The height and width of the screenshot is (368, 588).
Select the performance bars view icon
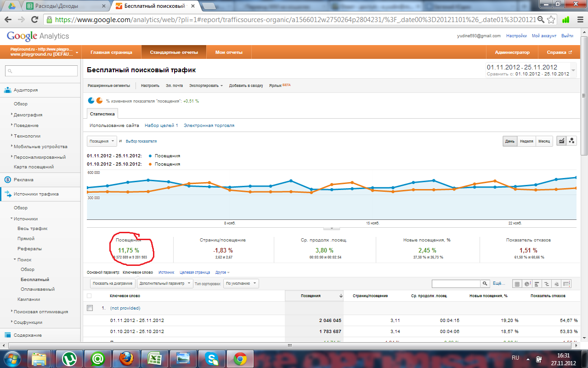click(537, 284)
